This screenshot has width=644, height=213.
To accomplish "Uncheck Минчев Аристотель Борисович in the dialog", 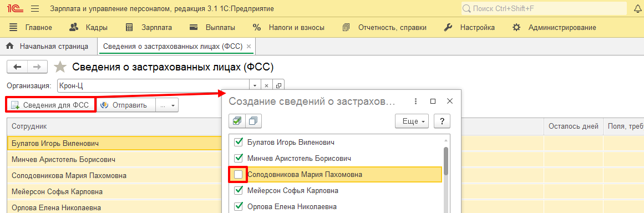I will tap(238, 158).
